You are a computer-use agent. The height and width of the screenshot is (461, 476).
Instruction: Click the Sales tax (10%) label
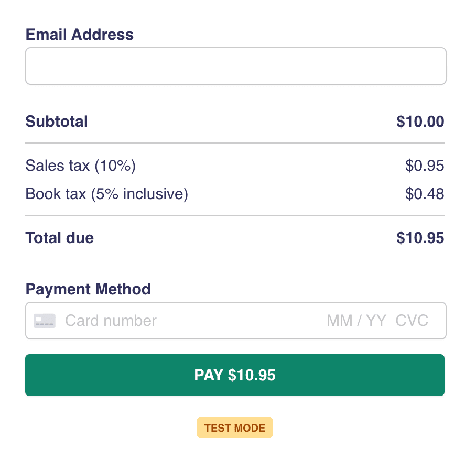coord(81,166)
